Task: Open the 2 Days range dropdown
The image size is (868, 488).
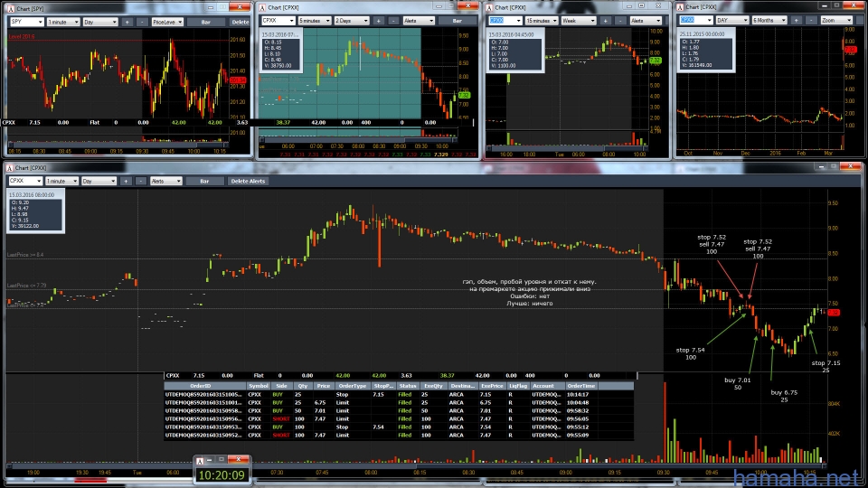Action: click(352, 21)
